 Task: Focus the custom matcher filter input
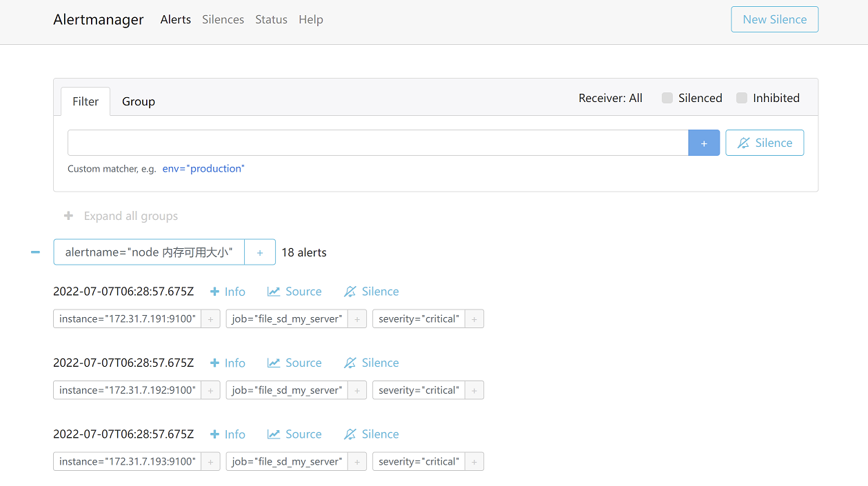pyautogui.click(x=377, y=143)
